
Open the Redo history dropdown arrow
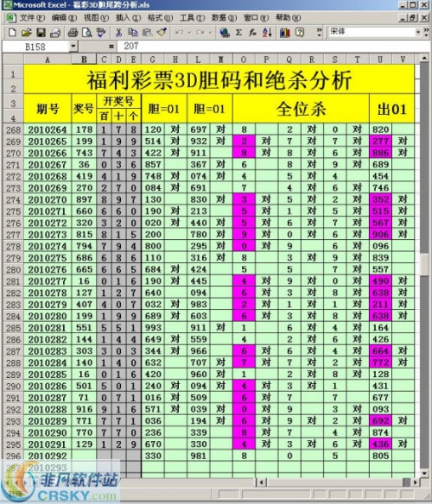pos(210,33)
